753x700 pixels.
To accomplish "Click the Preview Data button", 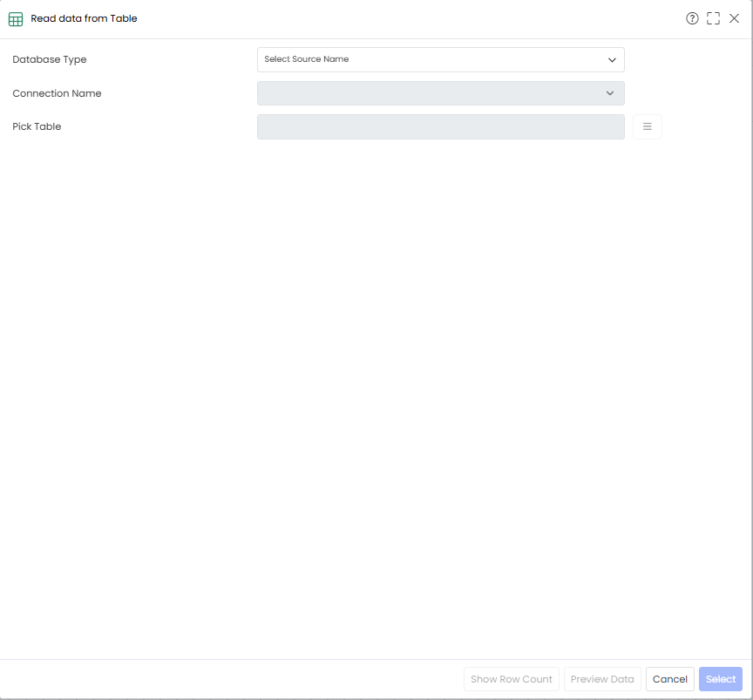I will [x=602, y=679].
